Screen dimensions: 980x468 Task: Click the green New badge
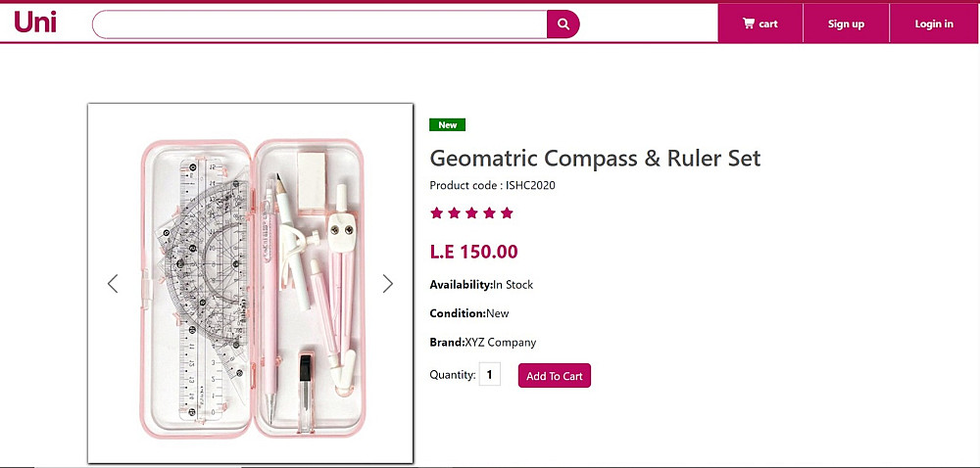[447, 125]
